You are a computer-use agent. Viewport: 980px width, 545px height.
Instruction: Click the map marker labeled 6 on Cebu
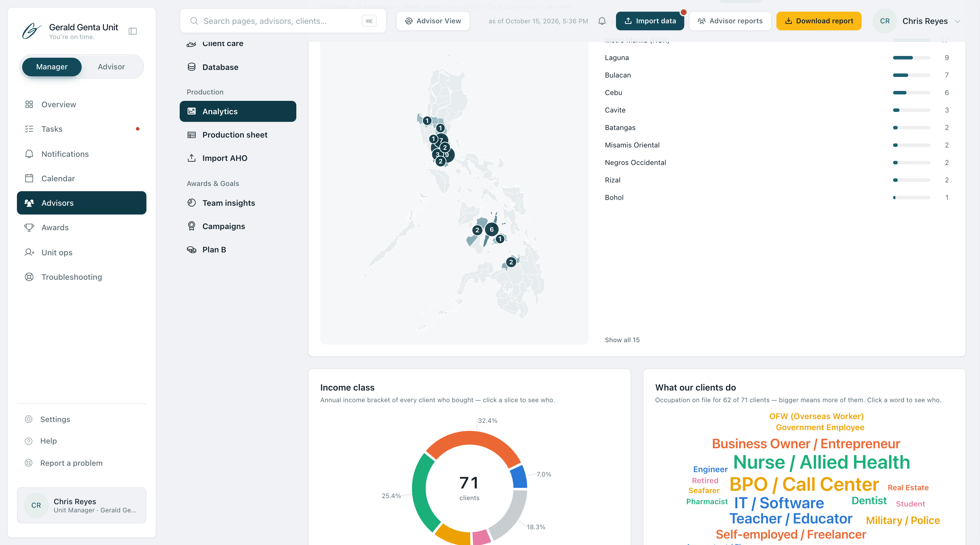coord(491,229)
